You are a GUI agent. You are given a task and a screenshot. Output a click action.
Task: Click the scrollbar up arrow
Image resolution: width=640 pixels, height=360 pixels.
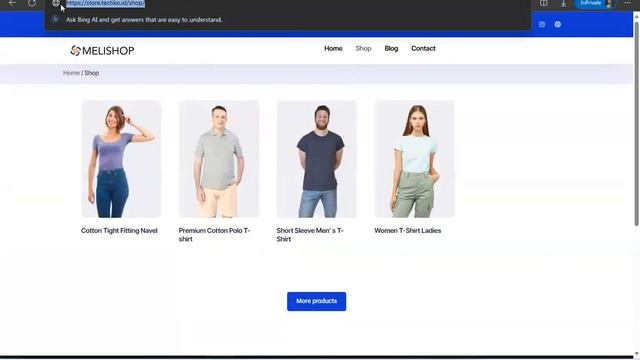click(636, 16)
